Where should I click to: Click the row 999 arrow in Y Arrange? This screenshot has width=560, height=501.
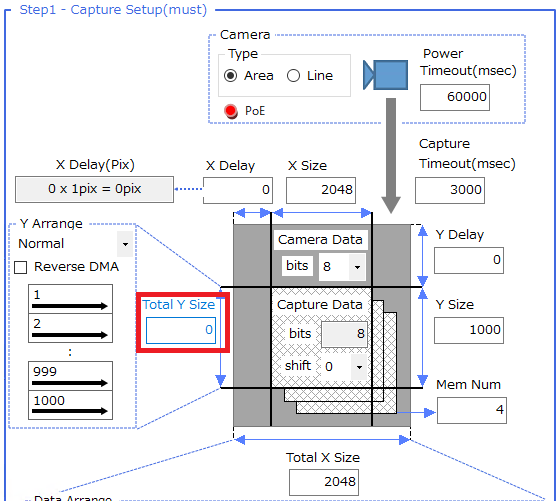pyautogui.click(x=70, y=383)
